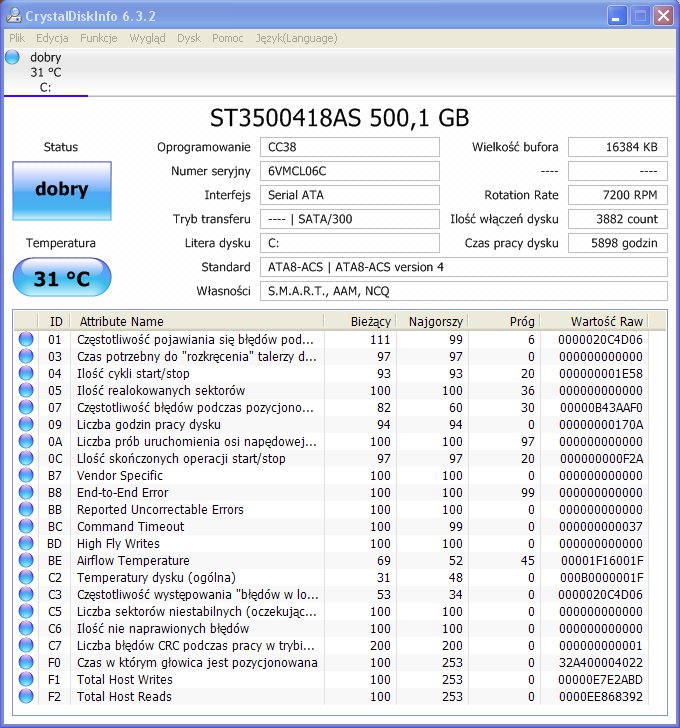Click status orb of attribute 07
This screenshot has height=728, width=680.
(x=26, y=407)
